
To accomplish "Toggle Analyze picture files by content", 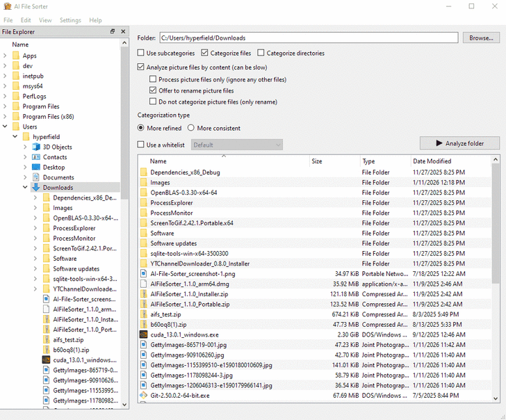I will pyautogui.click(x=140, y=67).
